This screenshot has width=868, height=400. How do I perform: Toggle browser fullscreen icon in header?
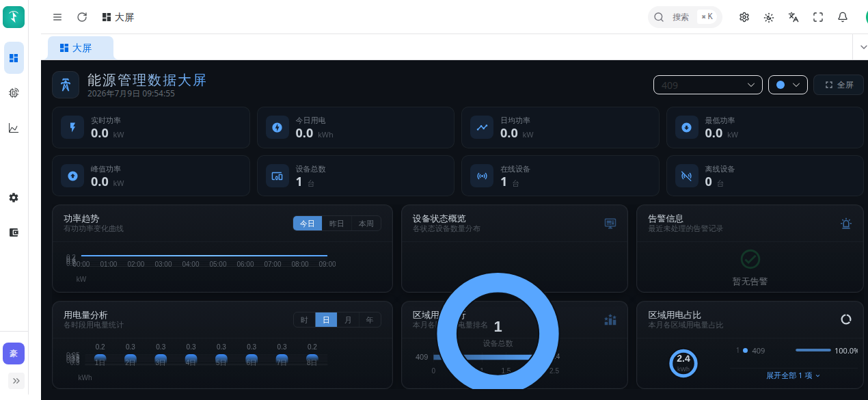[818, 17]
